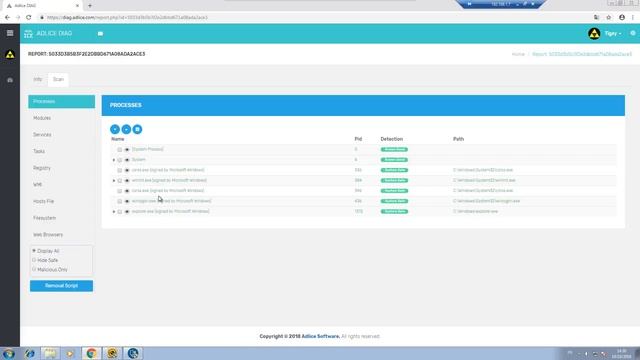Click the second blue circle button above the Name column

pos(126,129)
